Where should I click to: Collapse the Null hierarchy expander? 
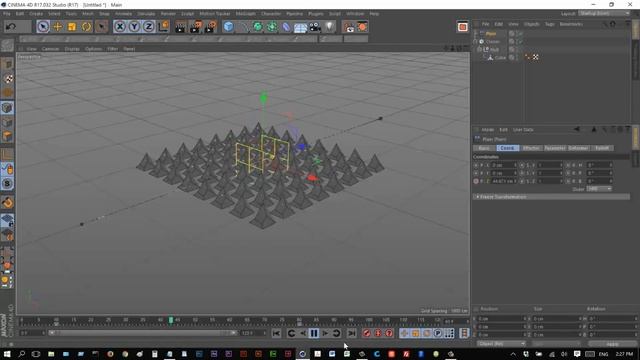480,49
